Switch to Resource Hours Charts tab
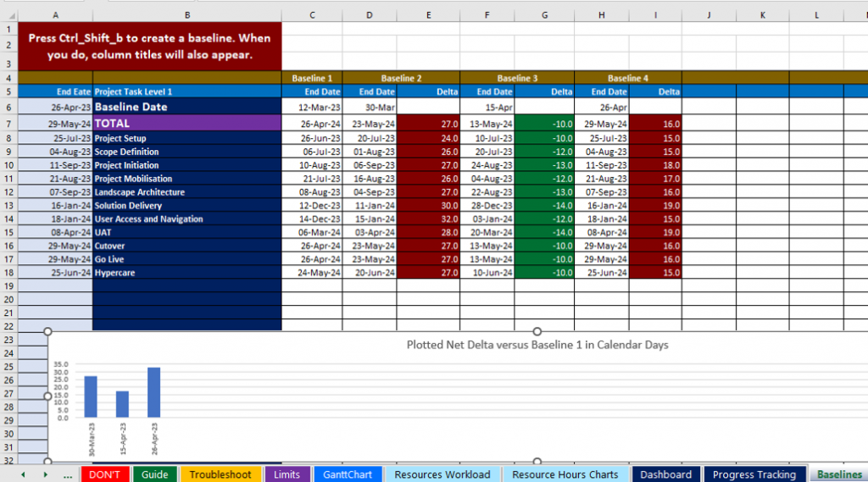 pos(565,474)
